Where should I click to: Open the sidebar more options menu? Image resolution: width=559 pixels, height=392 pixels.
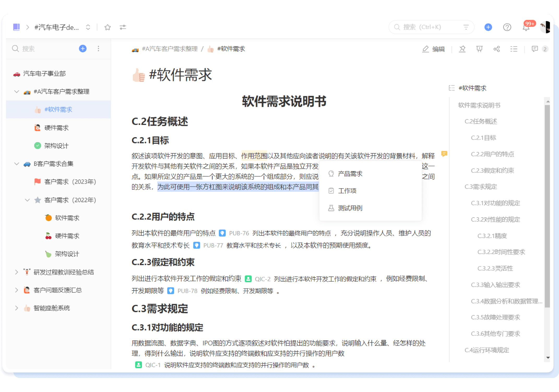pos(98,49)
